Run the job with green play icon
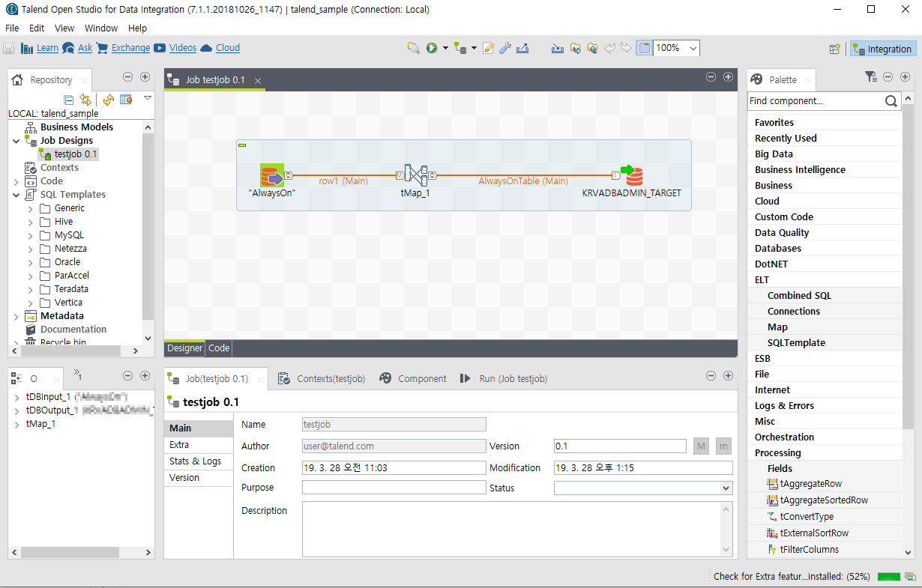 click(432, 48)
